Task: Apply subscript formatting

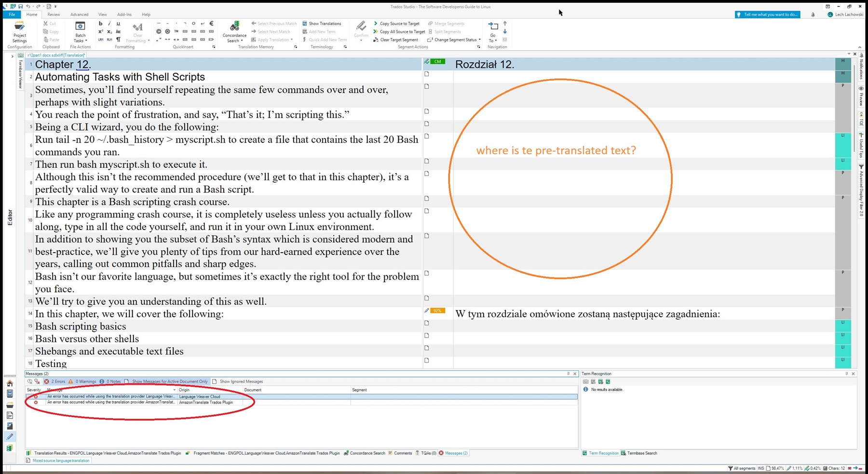Action: click(x=109, y=32)
